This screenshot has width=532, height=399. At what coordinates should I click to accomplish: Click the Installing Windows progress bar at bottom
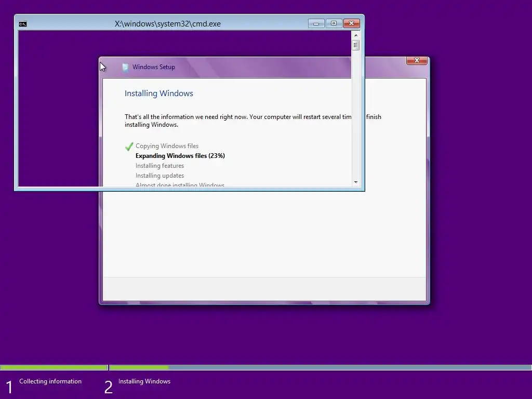pyautogui.click(x=320, y=367)
